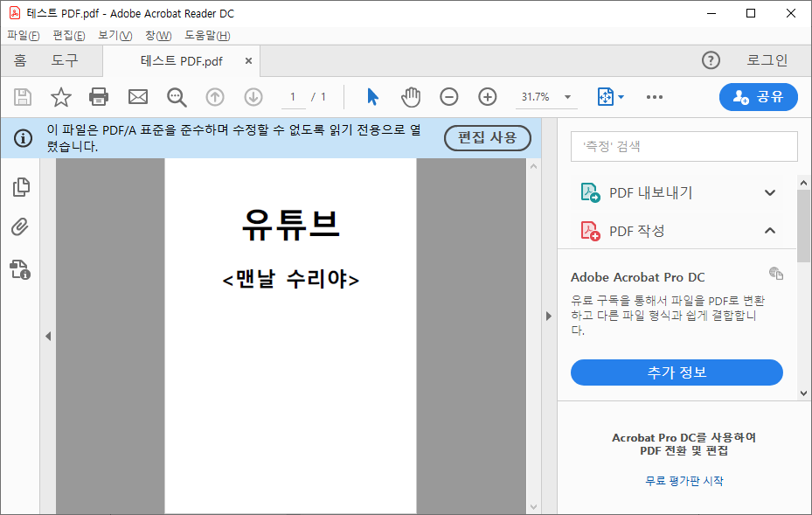The height and width of the screenshot is (515, 812).
Task: Close the 테스트 PDF.pdf tab
Action: [248, 61]
